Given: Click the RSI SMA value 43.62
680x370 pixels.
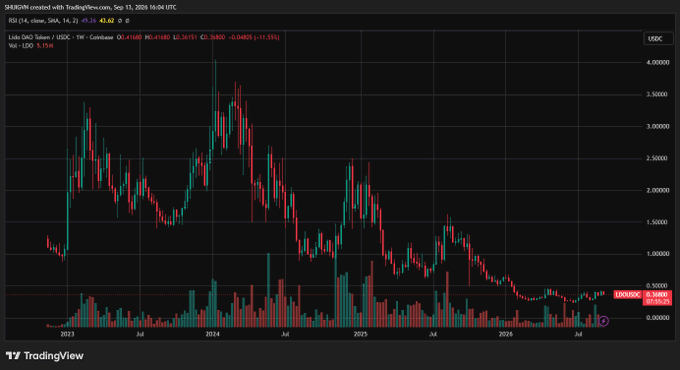Looking at the screenshot, I should coord(107,20).
